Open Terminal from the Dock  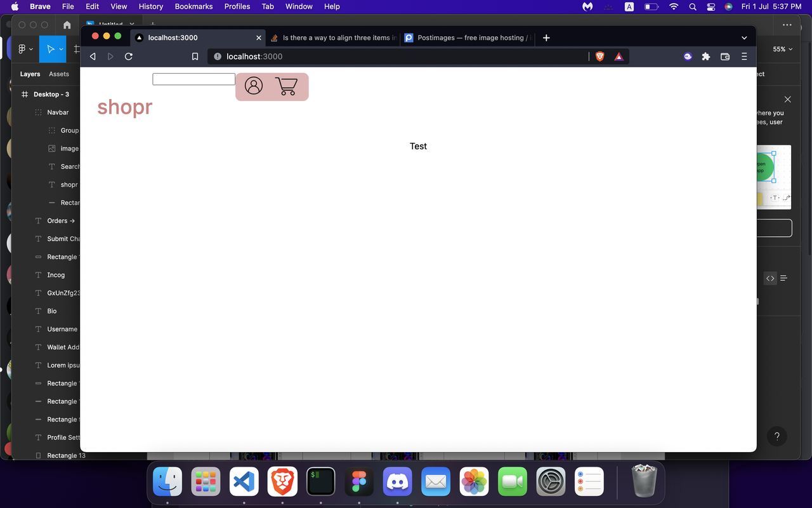(x=321, y=481)
